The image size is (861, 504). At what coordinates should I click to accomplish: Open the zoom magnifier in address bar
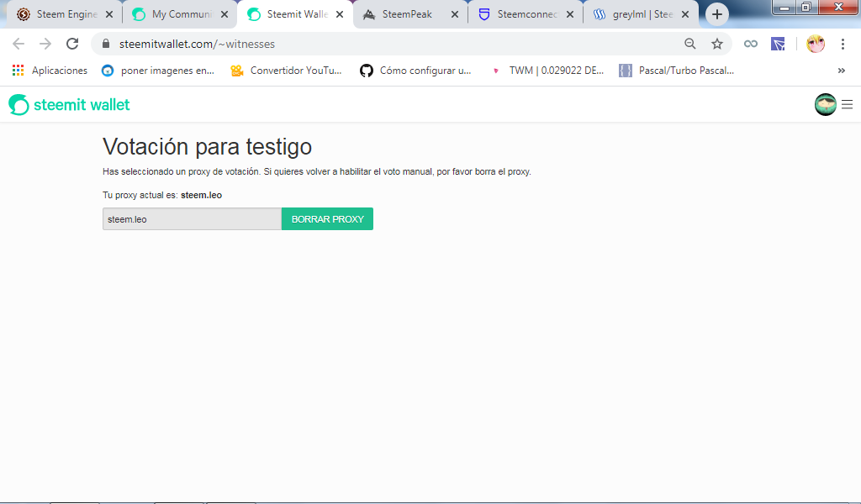[x=690, y=44]
